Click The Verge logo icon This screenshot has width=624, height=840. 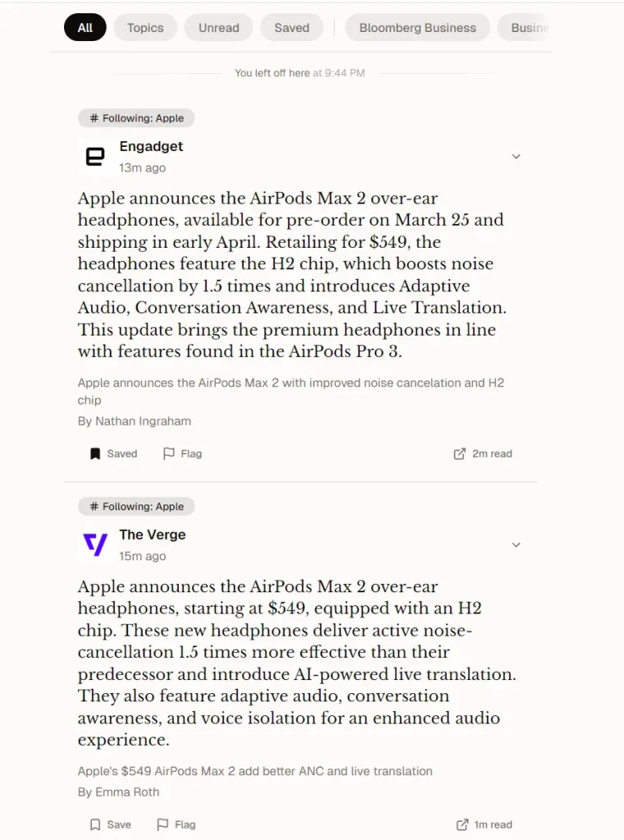tap(96, 544)
